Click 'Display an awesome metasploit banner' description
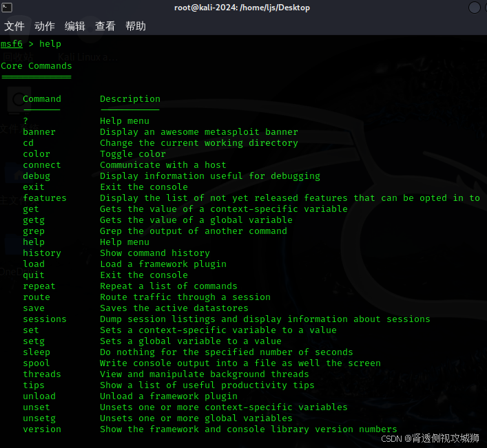This screenshot has width=487, height=448. 199,132
